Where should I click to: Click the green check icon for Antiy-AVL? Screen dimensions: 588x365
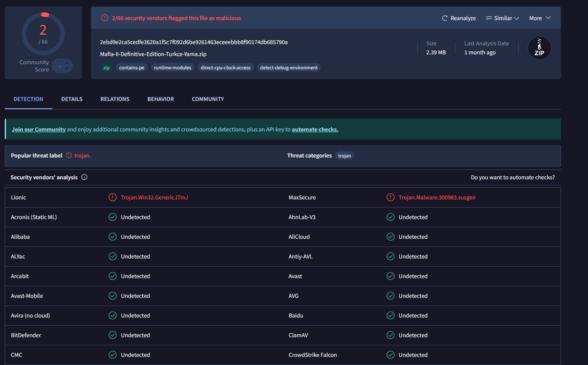click(x=391, y=256)
